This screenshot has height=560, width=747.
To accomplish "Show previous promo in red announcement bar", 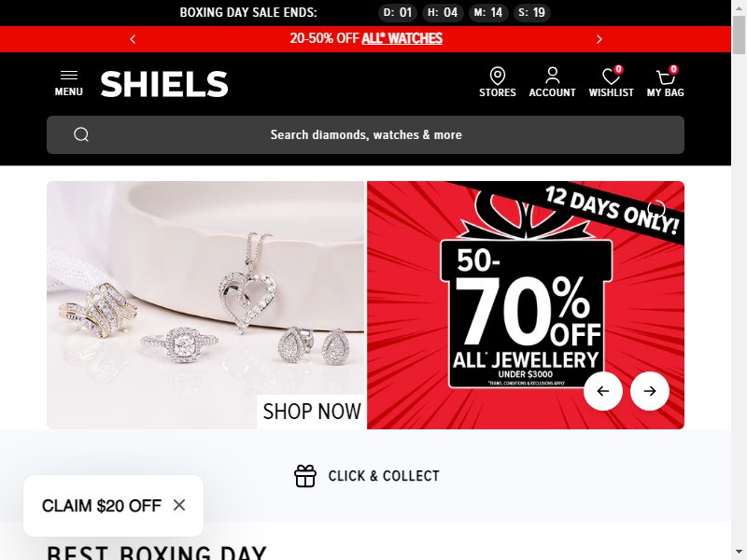I will point(133,39).
